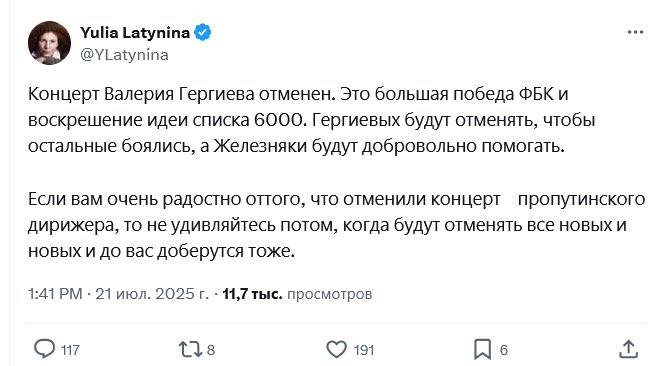Click the blue verified badge
The image size is (652, 366).
pyautogui.click(x=203, y=32)
